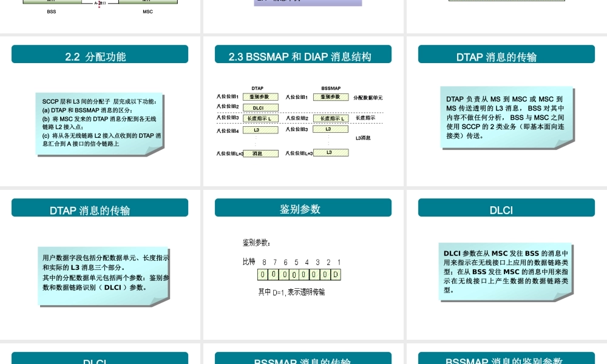607x364 pixels.
Task: Click the 'A-接口' label in the top slide
Action: click(x=100, y=2)
